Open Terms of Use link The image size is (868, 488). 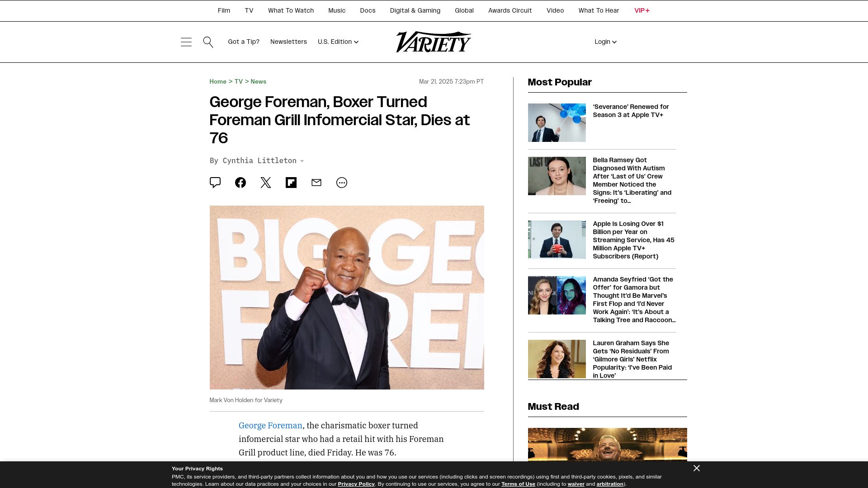(518, 484)
